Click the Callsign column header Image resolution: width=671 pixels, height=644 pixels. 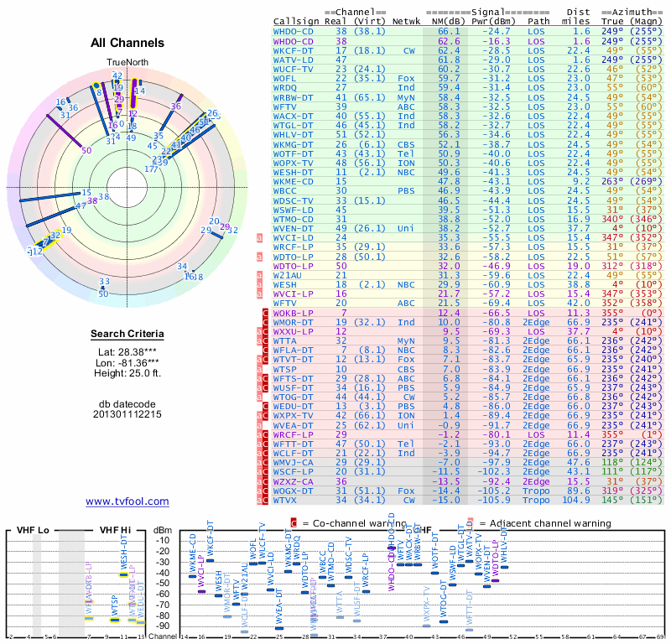pyautogui.click(x=296, y=22)
